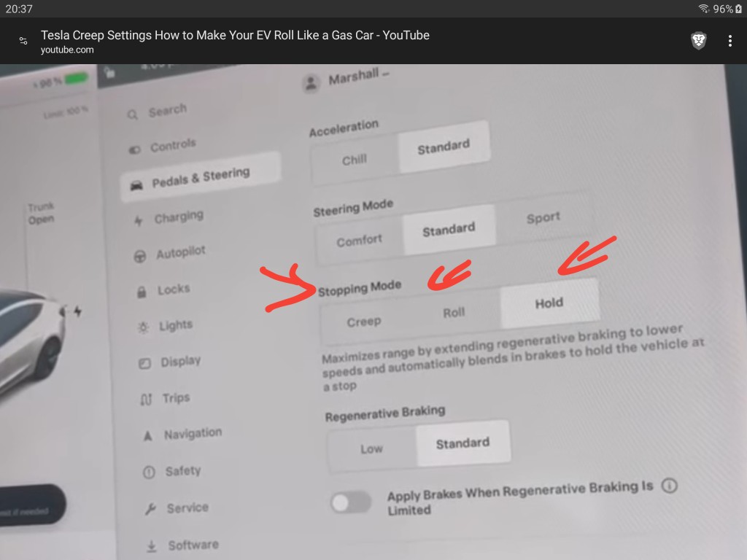This screenshot has height=560, width=747.
Task: Tap the Trunk Open label
Action: 41,213
